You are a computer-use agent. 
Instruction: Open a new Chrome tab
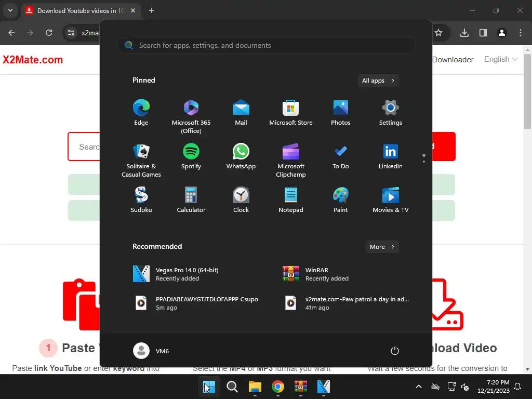152,10
